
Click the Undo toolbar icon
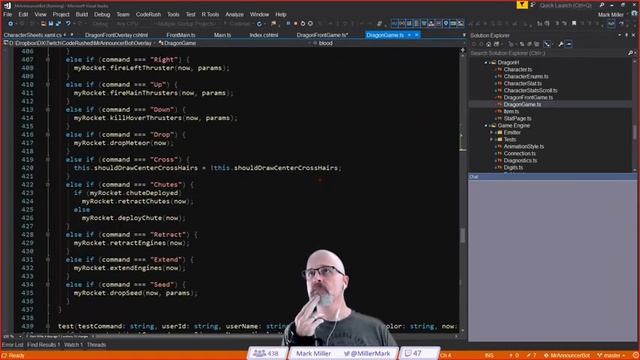pyautogui.click(x=68, y=24)
